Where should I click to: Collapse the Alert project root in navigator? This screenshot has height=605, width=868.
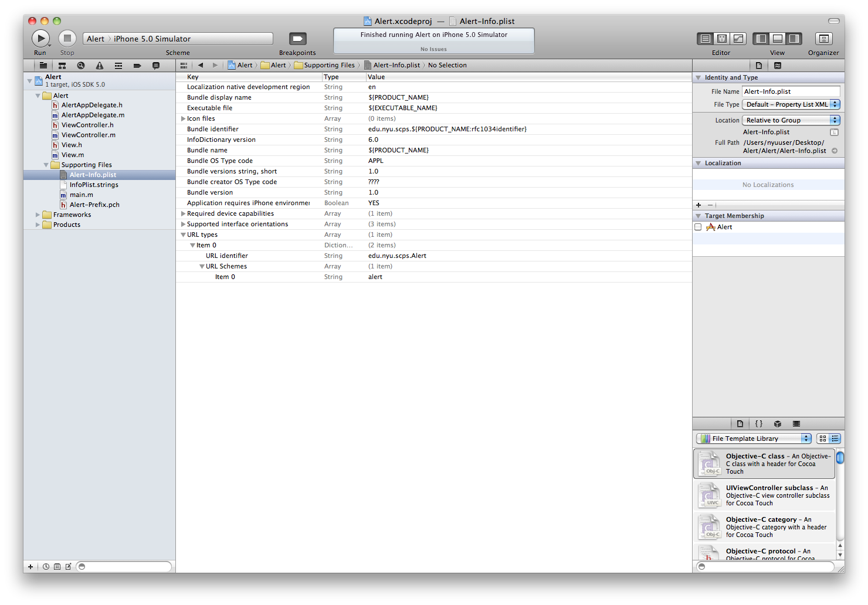[29, 80]
